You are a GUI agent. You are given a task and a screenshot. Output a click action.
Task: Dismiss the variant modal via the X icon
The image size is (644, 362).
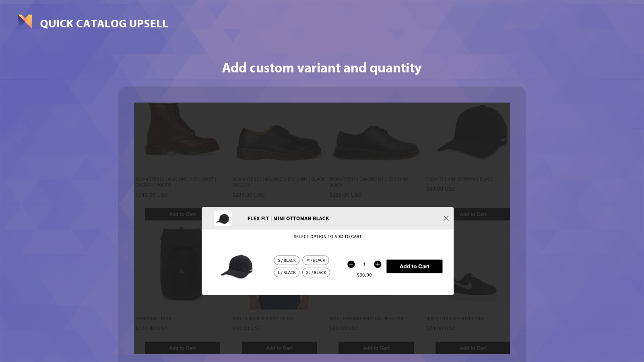[x=446, y=218]
